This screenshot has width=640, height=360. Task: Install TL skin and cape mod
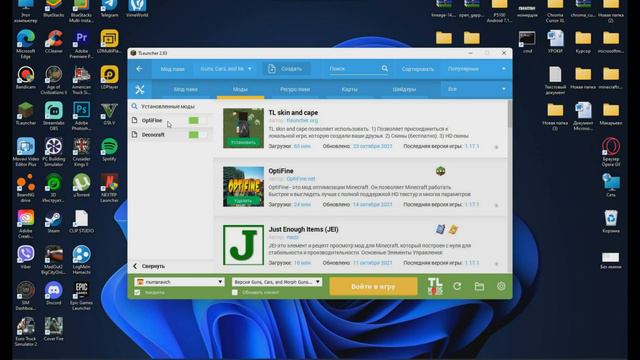click(x=243, y=142)
